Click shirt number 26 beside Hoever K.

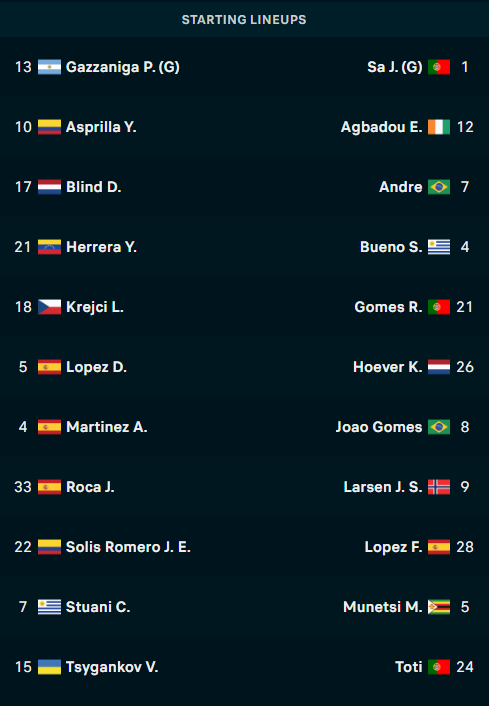point(465,367)
